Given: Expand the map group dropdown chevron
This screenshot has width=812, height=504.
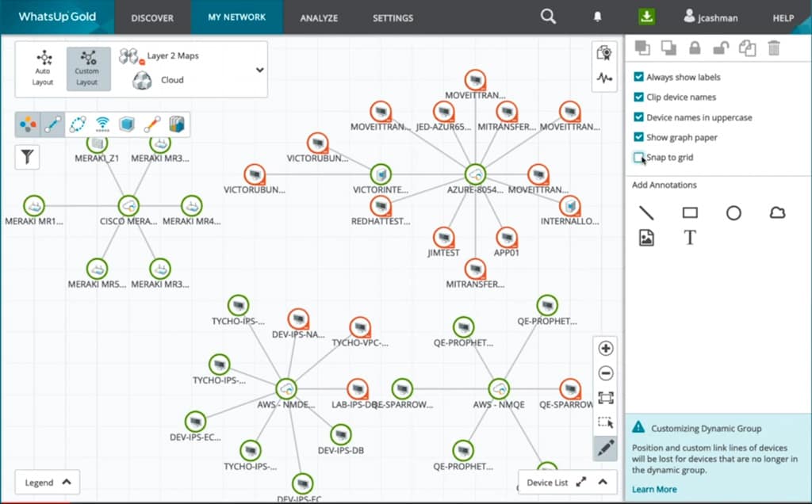Looking at the screenshot, I should (x=259, y=70).
